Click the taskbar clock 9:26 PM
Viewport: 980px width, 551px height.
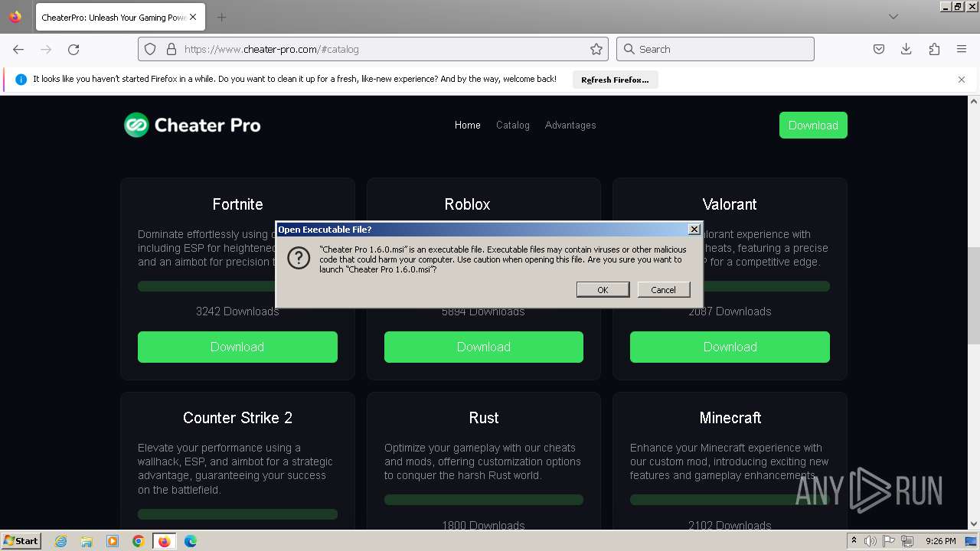pos(941,541)
